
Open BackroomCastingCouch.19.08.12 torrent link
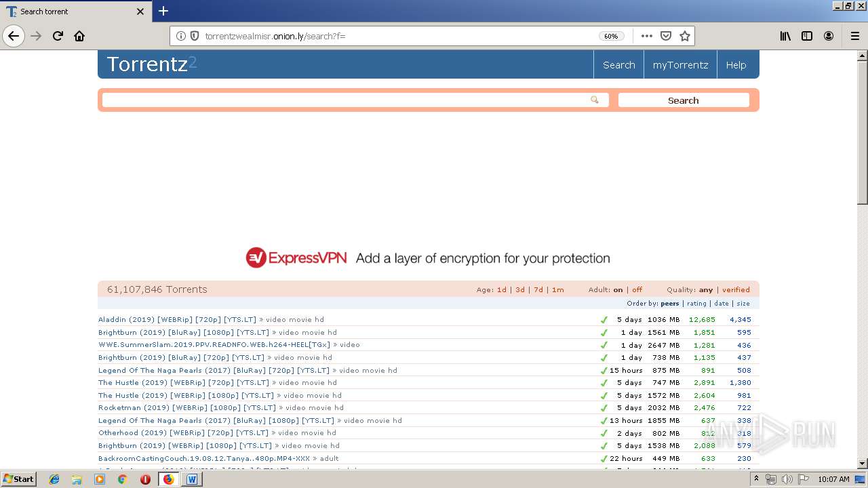[204, 458]
